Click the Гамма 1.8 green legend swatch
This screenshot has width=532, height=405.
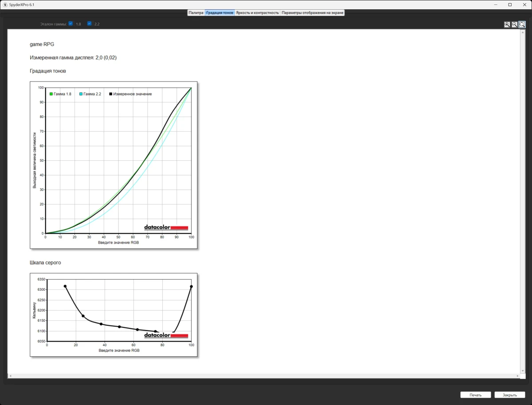[51, 94]
